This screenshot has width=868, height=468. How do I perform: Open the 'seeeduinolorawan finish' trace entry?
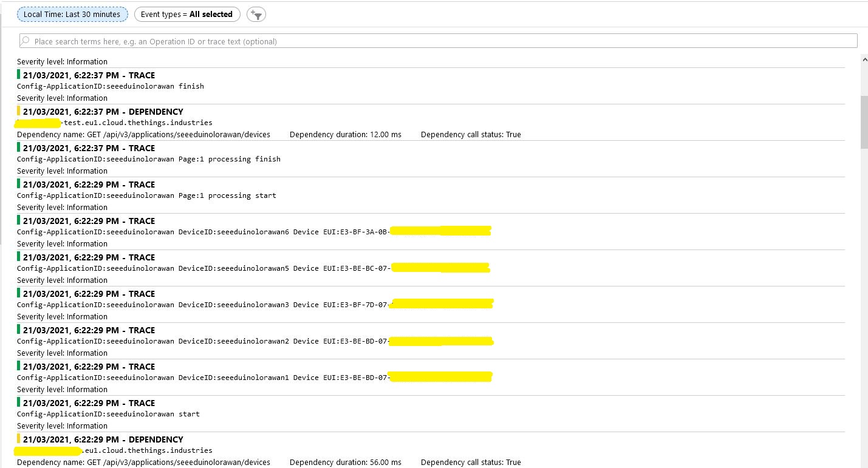[x=111, y=86]
